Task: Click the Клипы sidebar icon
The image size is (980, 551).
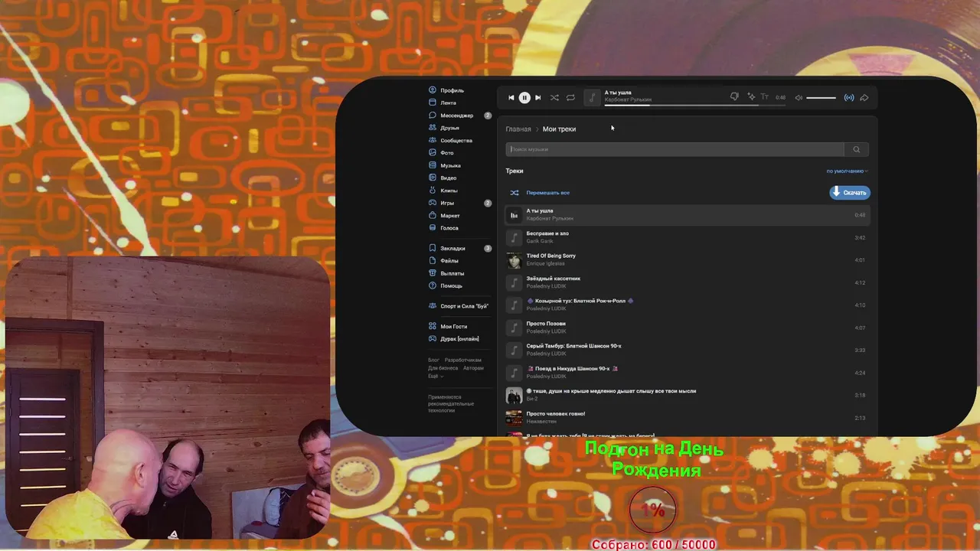Action: 433,191
